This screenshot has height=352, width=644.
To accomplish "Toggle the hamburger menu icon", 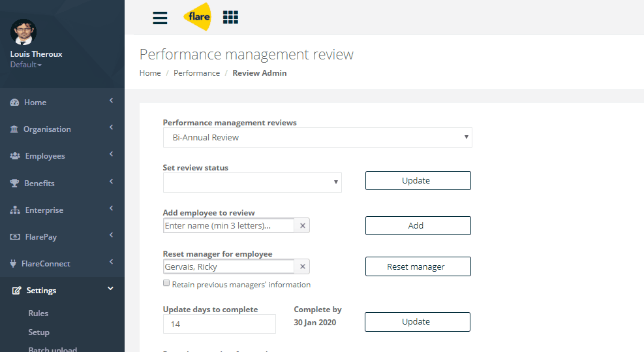I will 160,18.
